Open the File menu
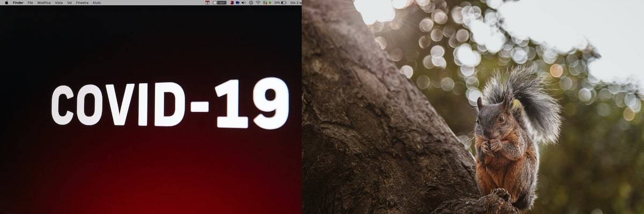644x214 pixels. [30, 3]
